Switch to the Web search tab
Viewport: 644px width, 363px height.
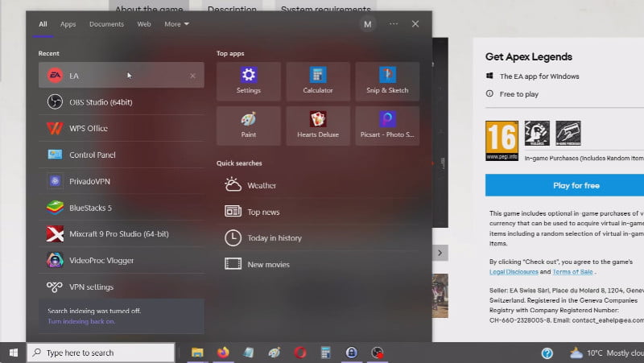(144, 24)
